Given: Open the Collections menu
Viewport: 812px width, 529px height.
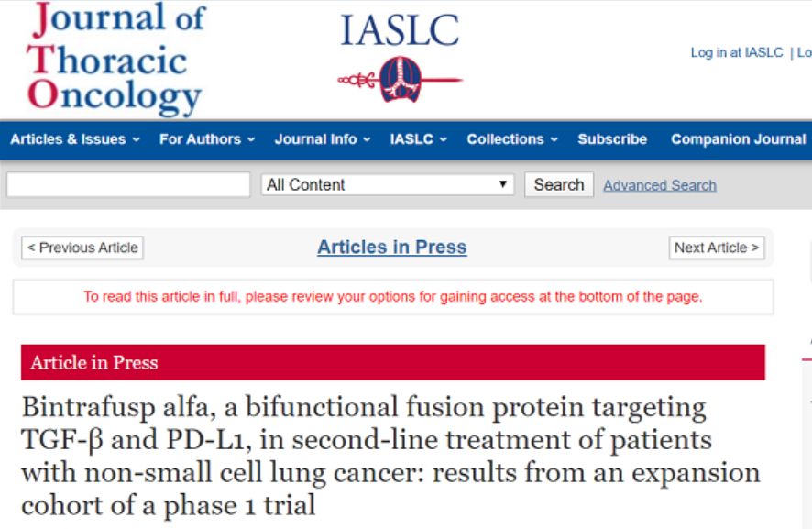Looking at the screenshot, I should (512, 139).
